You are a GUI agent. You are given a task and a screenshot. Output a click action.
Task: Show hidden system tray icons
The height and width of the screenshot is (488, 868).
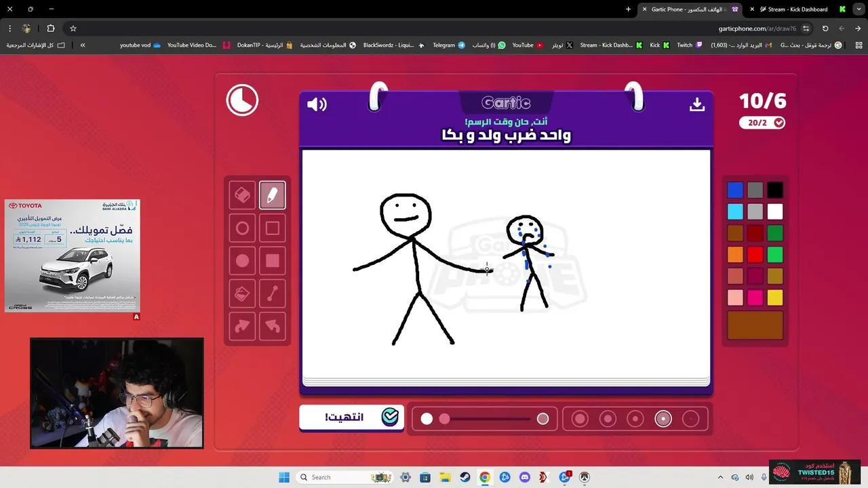(x=720, y=477)
